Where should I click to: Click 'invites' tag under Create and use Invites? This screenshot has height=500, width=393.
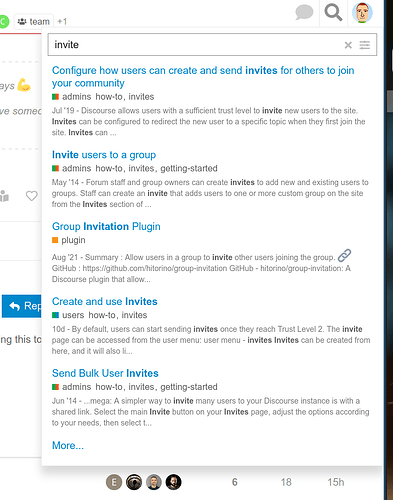pyautogui.click(x=134, y=315)
